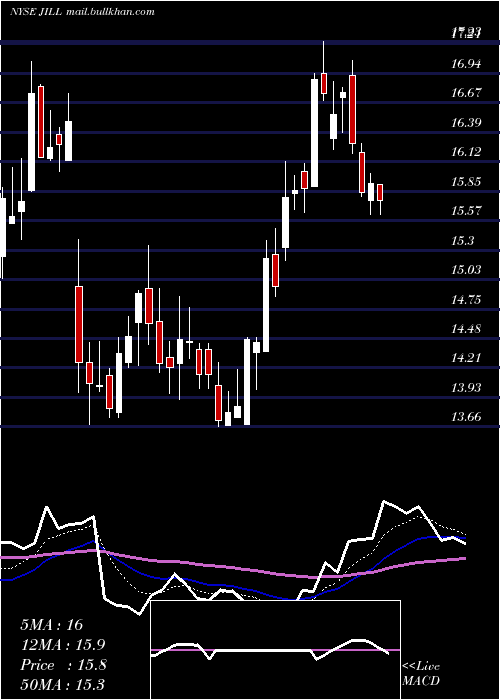Select the 13.93 price axis label

tap(466, 388)
